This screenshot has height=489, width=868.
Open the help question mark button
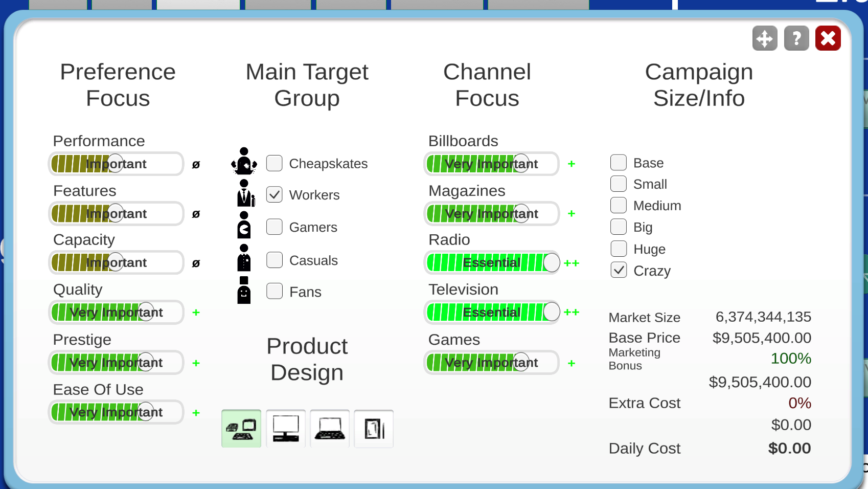[796, 38]
